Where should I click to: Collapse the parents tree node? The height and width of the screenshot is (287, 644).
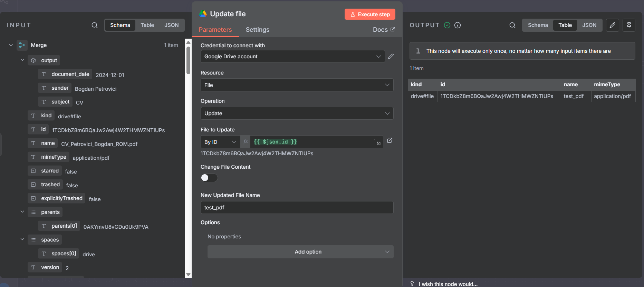tap(22, 212)
